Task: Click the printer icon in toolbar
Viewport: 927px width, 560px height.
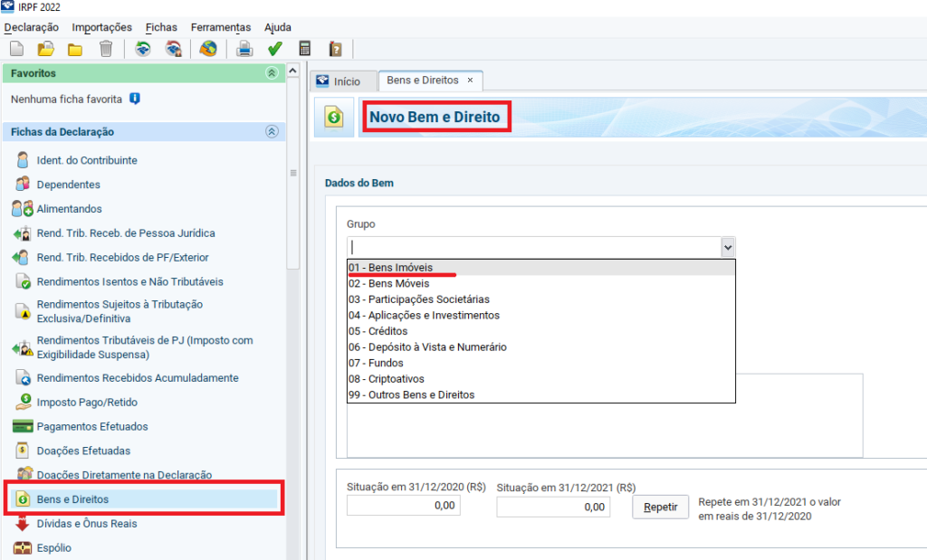Action: tap(244, 49)
